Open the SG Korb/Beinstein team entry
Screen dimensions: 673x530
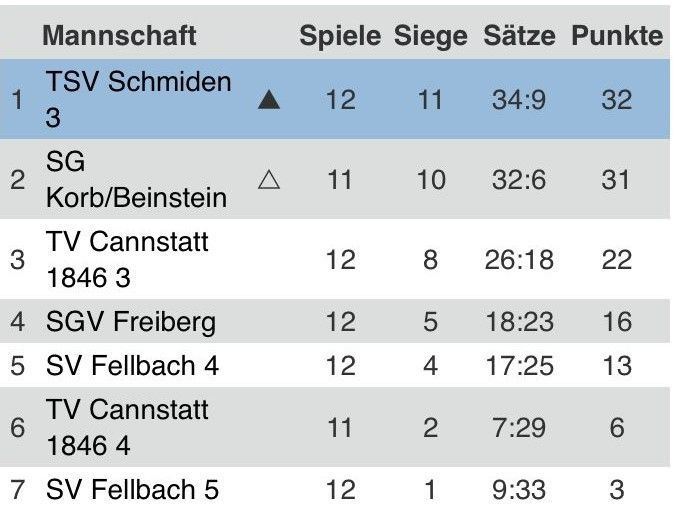click(136, 179)
